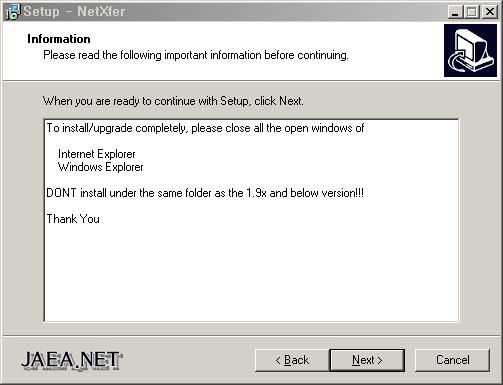The height and width of the screenshot is (385, 503).
Task: Click the 'Setup - NetXfer' title bar text
Action: (74, 12)
